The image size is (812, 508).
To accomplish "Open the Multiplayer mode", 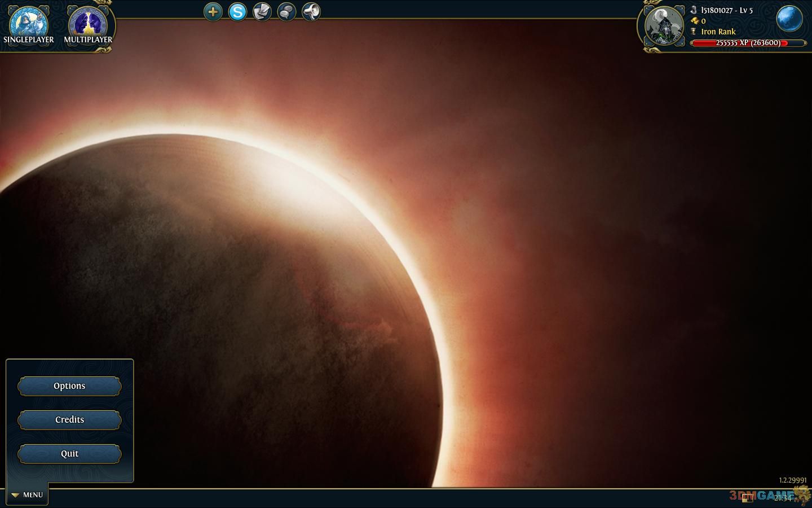I will [x=88, y=25].
